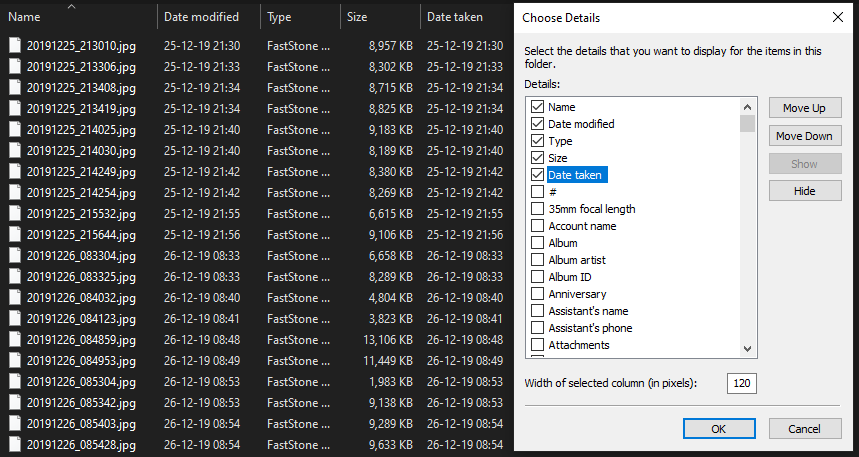Click the details list scroll down arrow
The width and height of the screenshot is (859, 457).
click(748, 349)
